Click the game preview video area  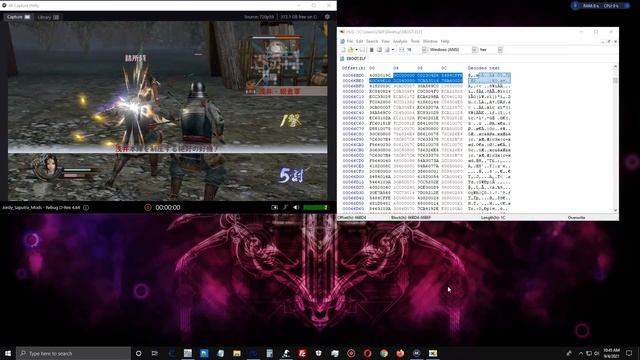point(167,111)
